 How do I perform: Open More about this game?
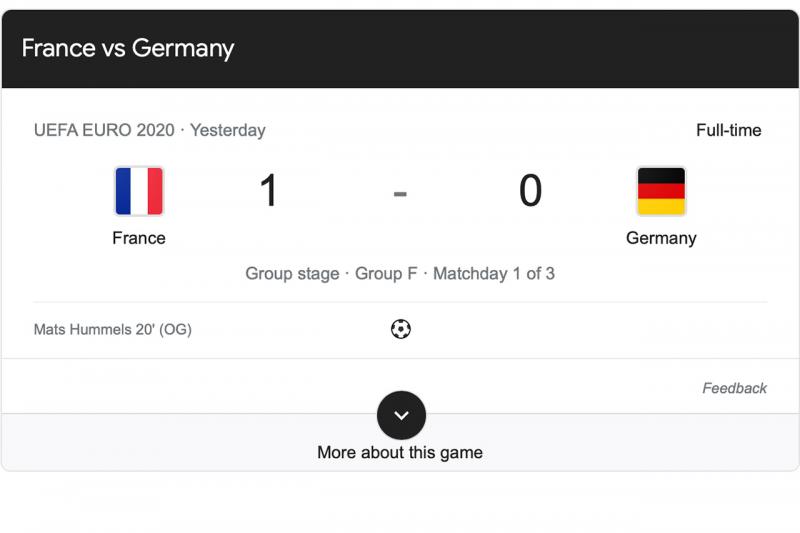tap(400, 452)
